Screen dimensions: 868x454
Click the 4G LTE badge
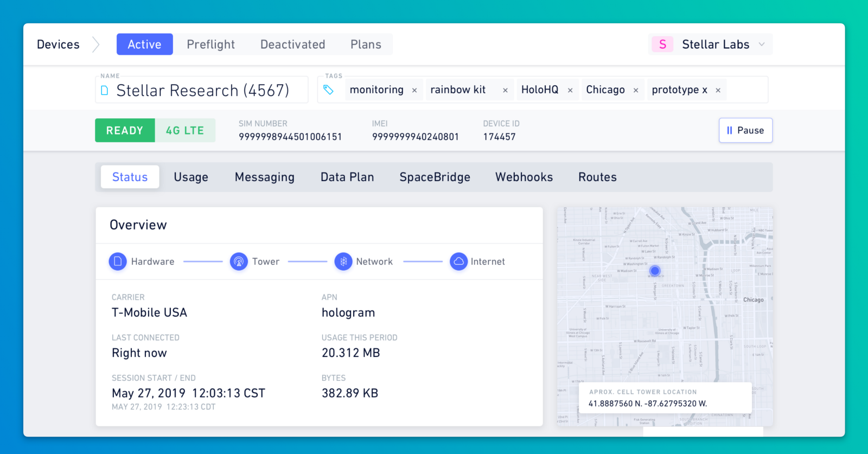tap(185, 130)
